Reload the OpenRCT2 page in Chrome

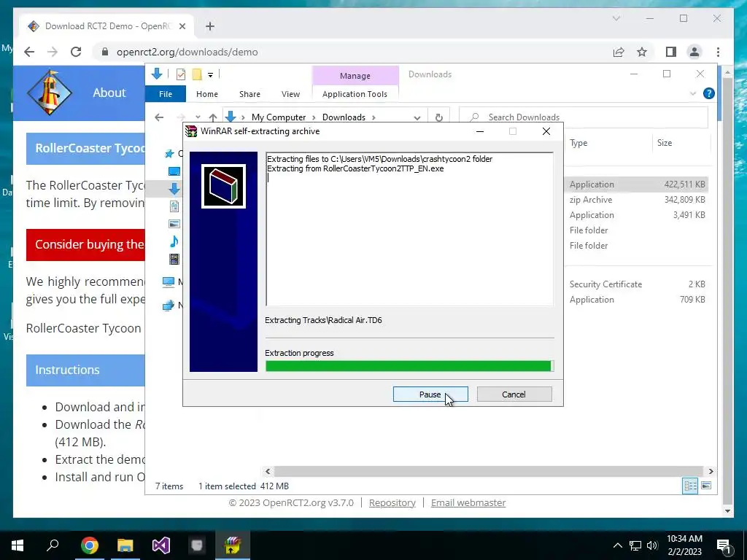(x=76, y=52)
